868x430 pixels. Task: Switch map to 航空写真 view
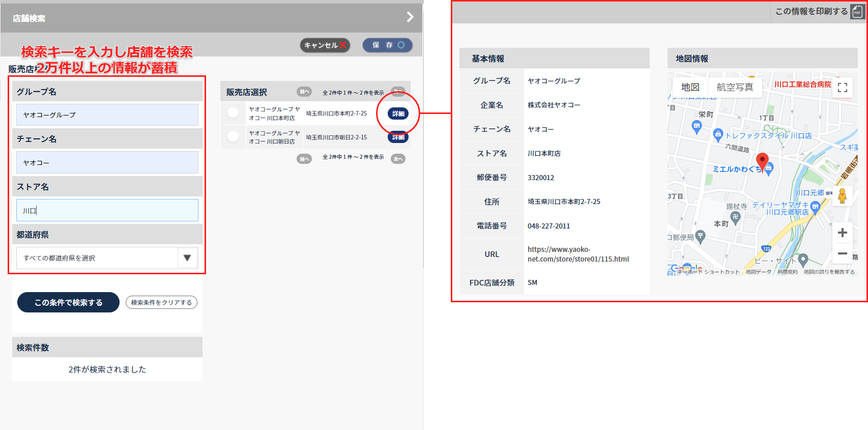(x=735, y=87)
